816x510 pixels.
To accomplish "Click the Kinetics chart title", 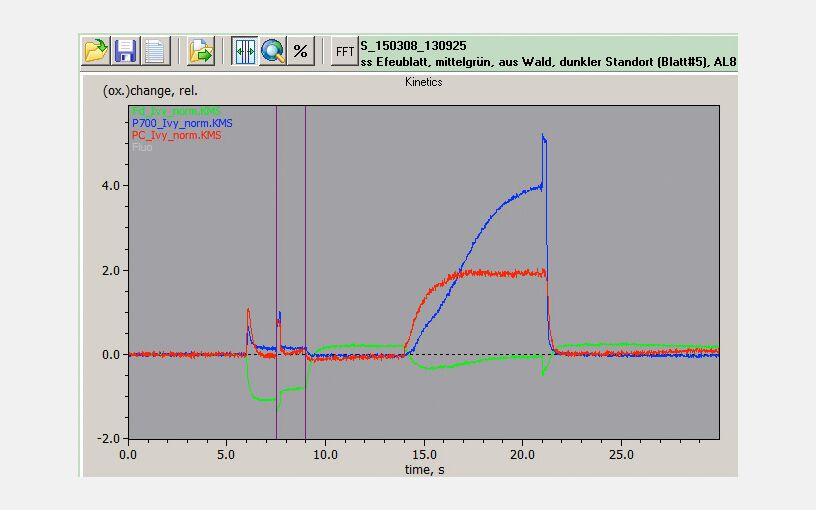I will click(424, 82).
